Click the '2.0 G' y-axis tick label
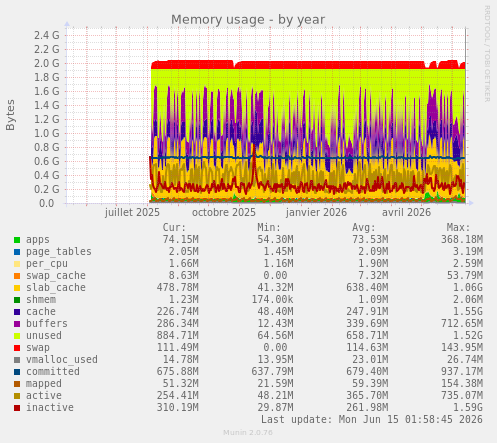The image size is (497, 443). (x=47, y=63)
